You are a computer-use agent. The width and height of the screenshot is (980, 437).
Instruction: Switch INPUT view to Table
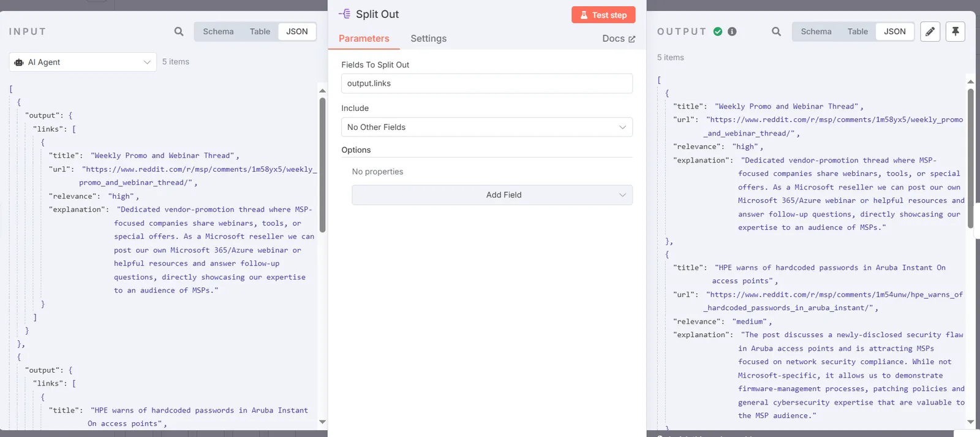[x=260, y=31]
